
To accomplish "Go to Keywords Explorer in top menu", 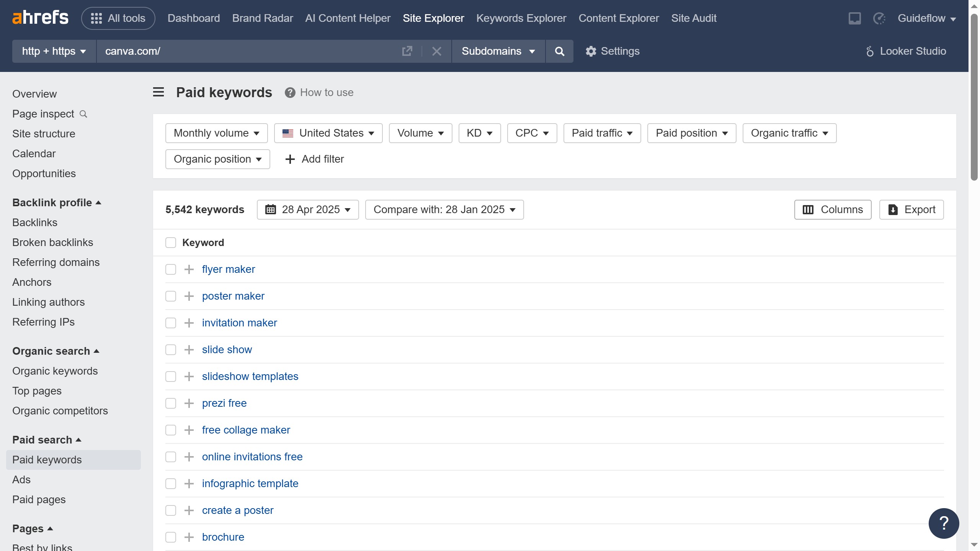I will pyautogui.click(x=521, y=18).
